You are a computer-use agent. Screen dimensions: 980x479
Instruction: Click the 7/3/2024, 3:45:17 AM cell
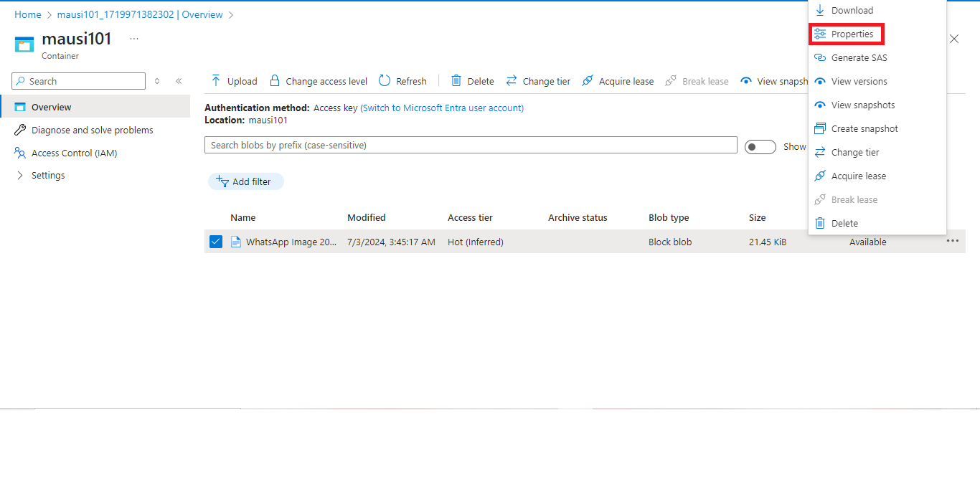click(391, 242)
